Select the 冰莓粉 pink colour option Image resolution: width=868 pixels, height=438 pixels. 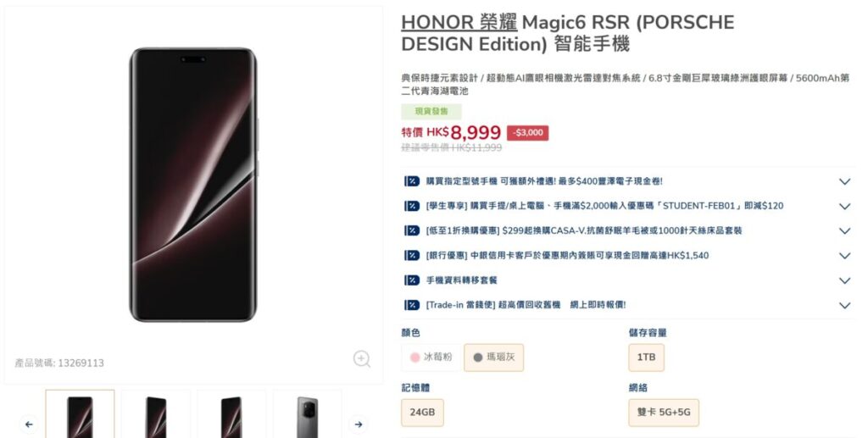(x=431, y=358)
